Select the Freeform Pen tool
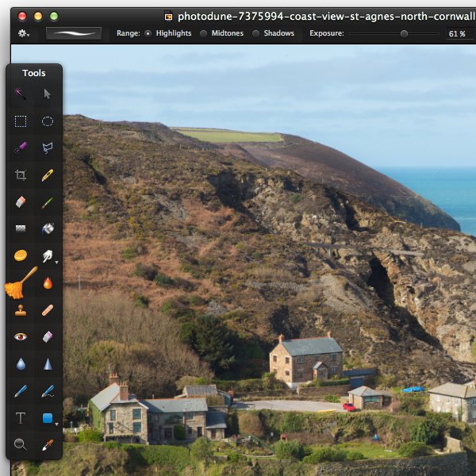This screenshot has height=476, width=476. point(48,391)
